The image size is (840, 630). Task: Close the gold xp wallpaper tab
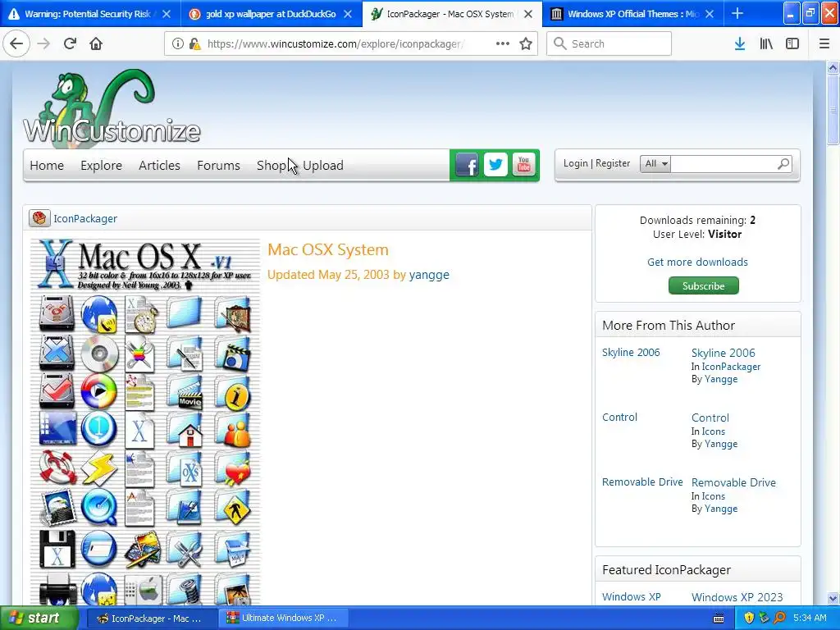coord(348,14)
